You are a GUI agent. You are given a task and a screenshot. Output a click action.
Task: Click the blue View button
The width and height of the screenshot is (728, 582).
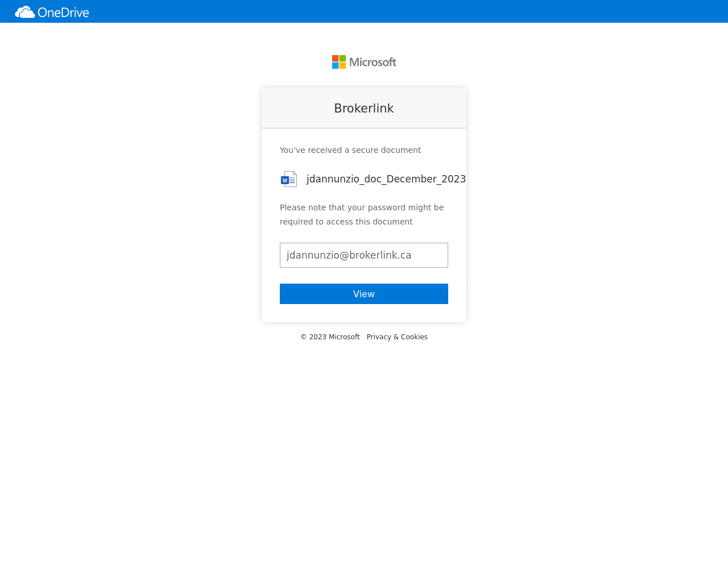[364, 294]
